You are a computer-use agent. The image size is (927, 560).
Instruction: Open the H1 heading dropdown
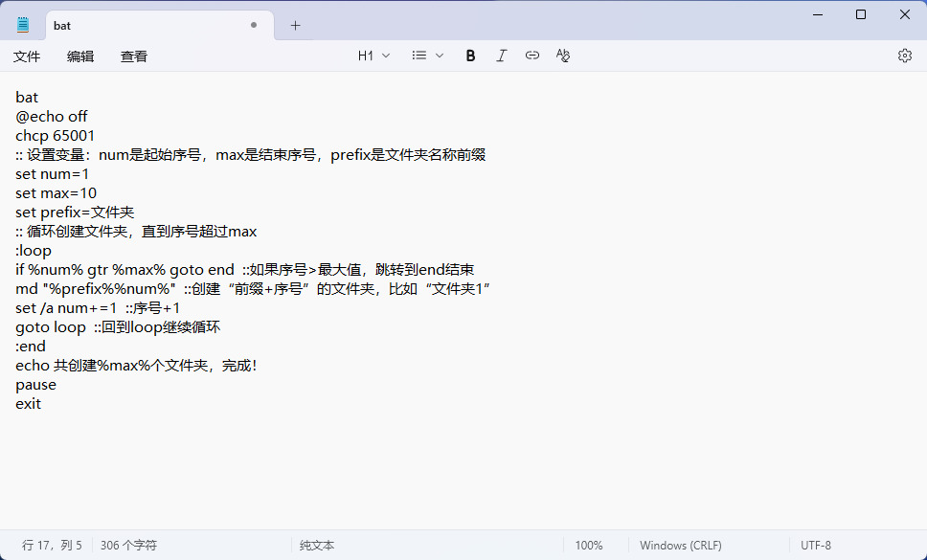tap(373, 56)
